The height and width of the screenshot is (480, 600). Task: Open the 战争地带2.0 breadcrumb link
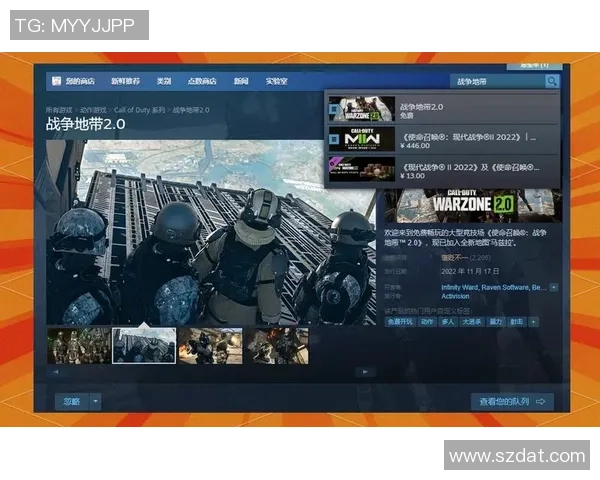191,110
